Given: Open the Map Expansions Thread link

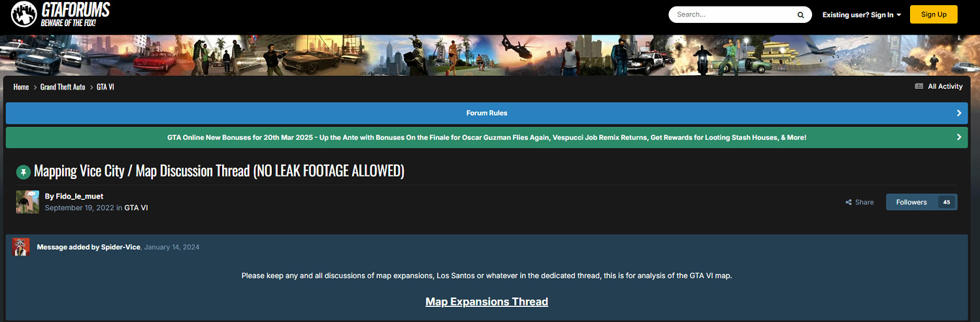Looking at the screenshot, I should tap(487, 302).
